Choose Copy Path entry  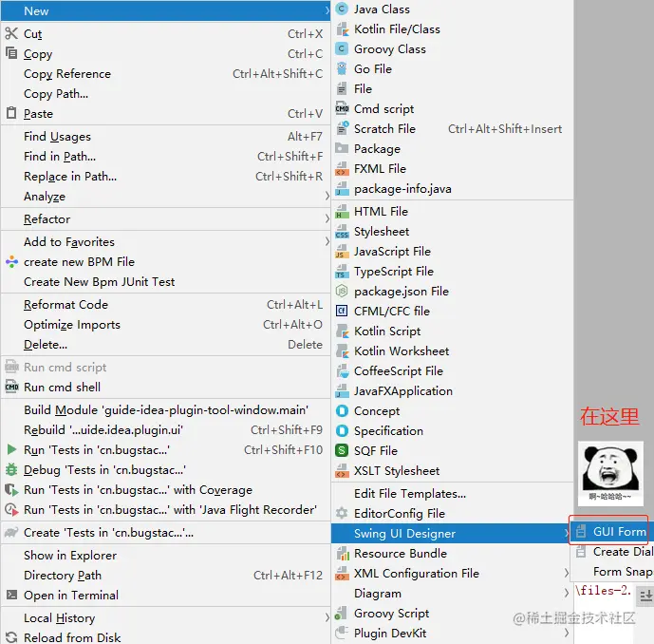click(x=165, y=93)
